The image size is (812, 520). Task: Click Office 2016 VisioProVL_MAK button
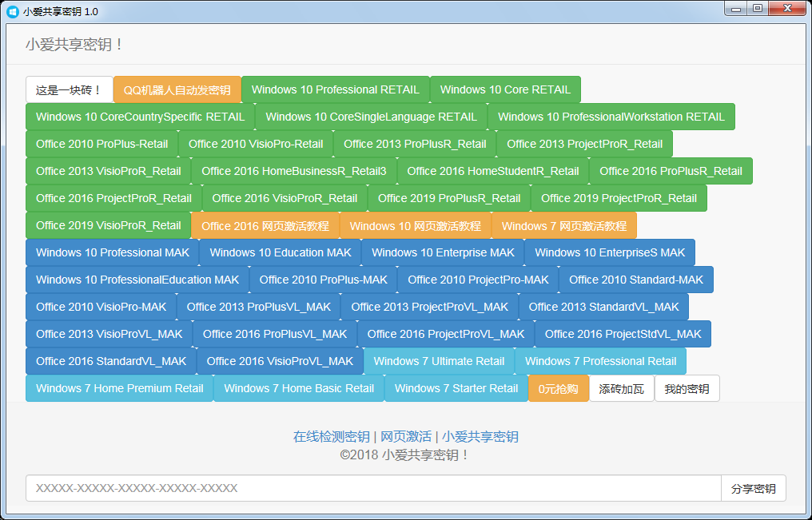click(x=280, y=361)
